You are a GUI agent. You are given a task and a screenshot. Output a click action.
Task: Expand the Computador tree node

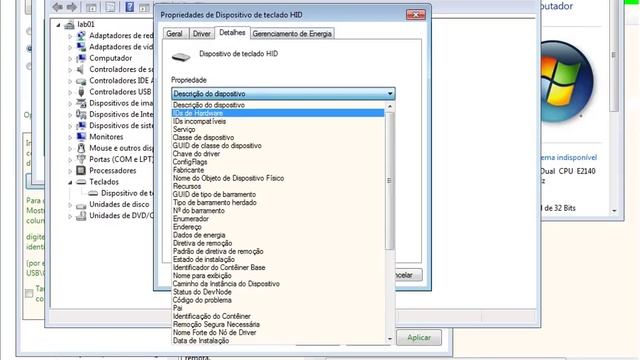coord(70,58)
